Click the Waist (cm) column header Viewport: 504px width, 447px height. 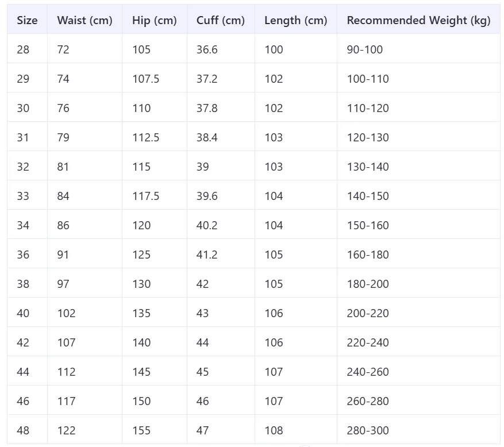point(84,20)
